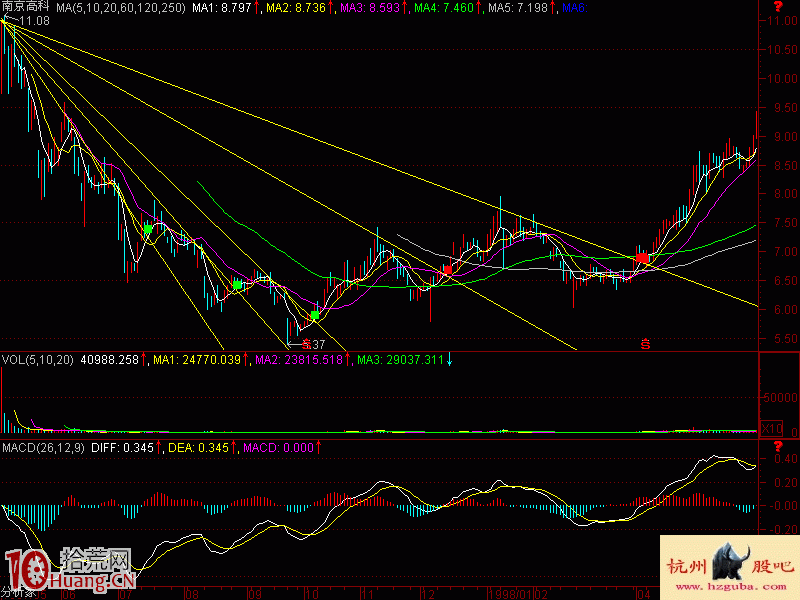Click the cyan down arrow after volume MA3
The height and width of the screenshot is (600, 800).
click(x=449, y=360)
